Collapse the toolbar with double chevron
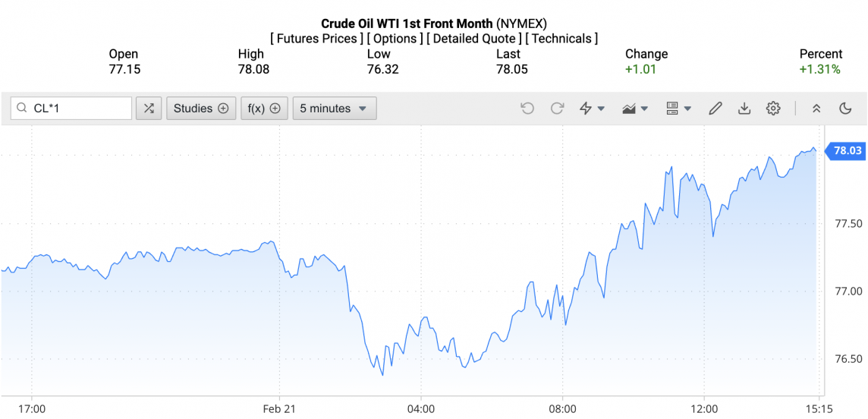 point(816,109)
